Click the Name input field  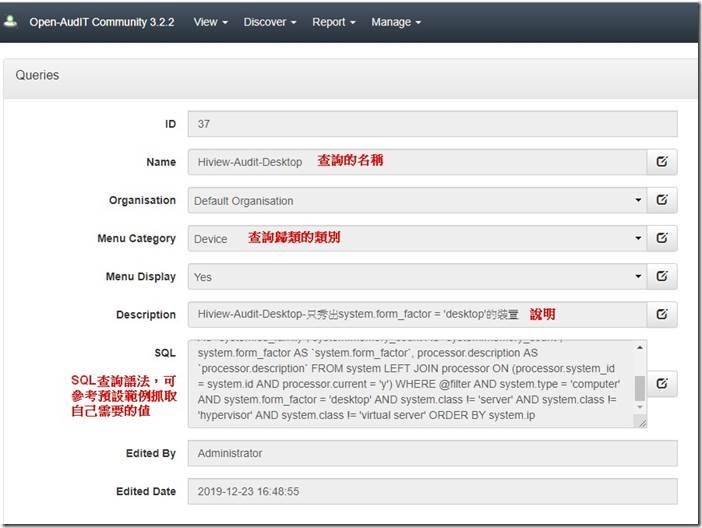(x=417, y=162)
